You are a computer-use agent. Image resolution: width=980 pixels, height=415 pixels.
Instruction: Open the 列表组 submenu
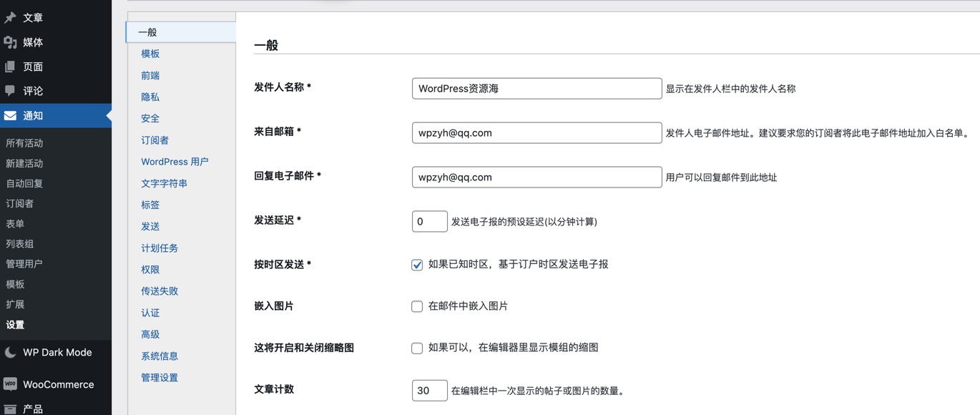19,243
